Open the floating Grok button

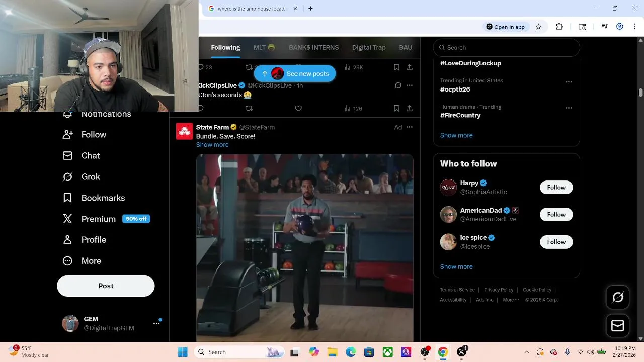coord(618,297)
